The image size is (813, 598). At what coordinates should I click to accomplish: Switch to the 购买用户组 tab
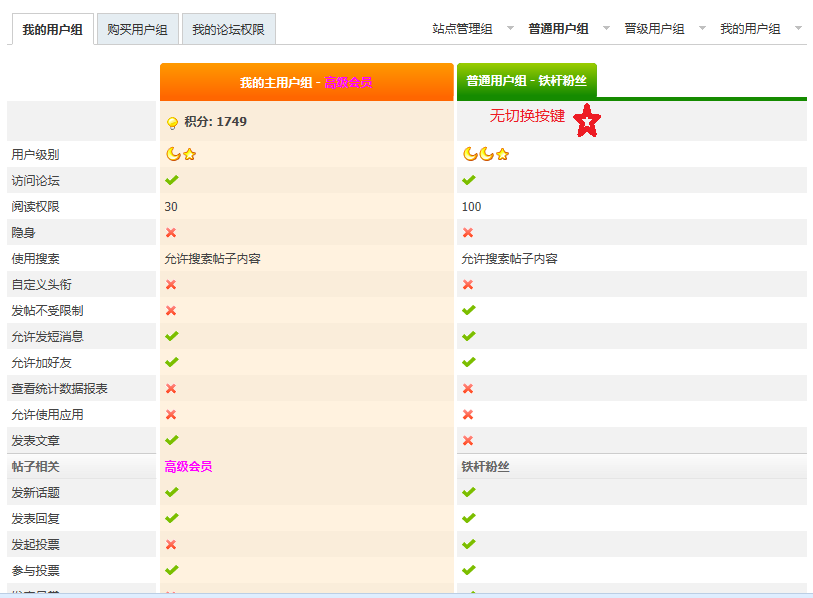tap(136, 29)
